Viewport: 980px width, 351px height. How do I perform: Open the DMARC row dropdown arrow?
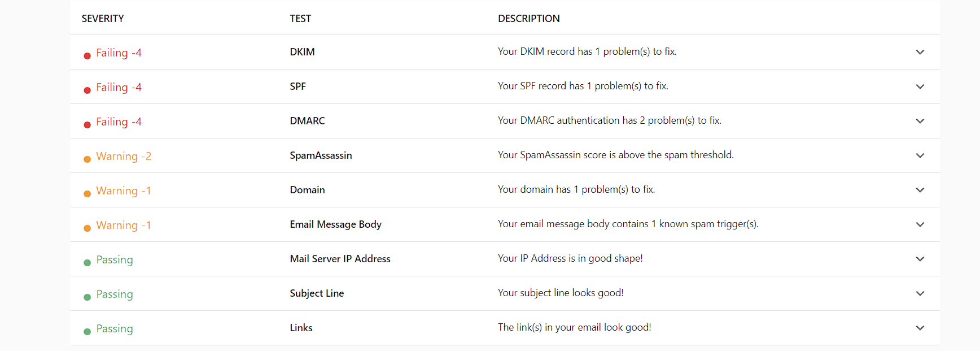click(920, 121)
